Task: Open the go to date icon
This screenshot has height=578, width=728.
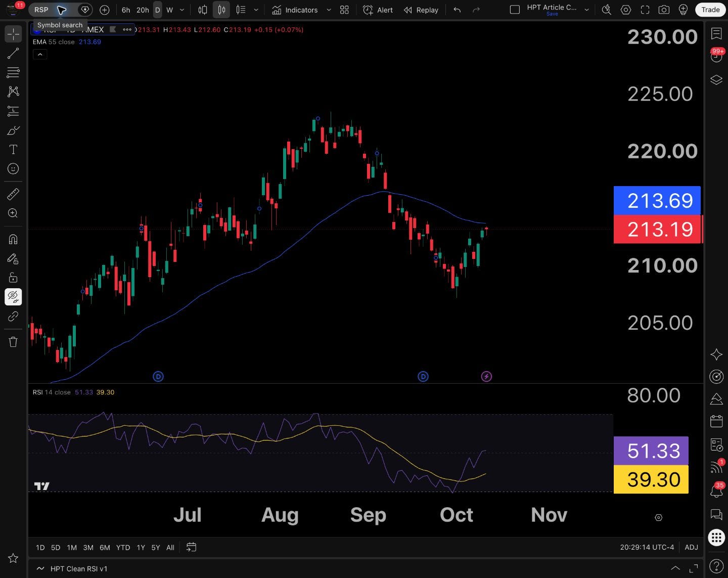Action: click(191, 547)
